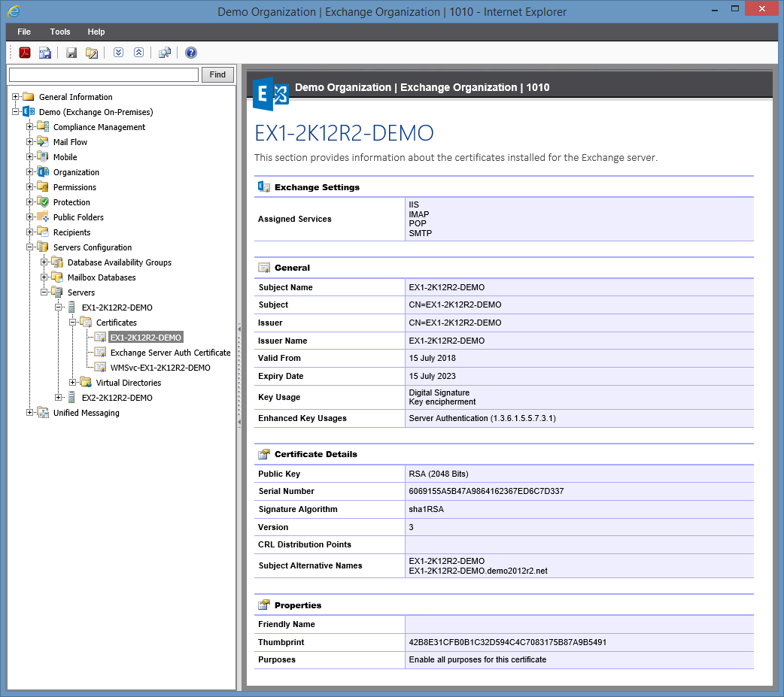
Task: Click the Exchange Settings section icon
Action: pyautogui.click(x=264, y=187)
